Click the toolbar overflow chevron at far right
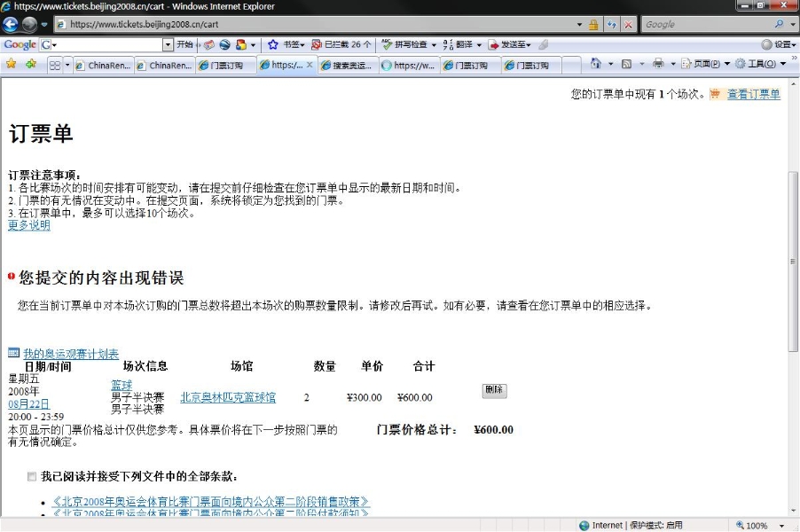Viewport: 800px width, 532px height. pos(794,59)
